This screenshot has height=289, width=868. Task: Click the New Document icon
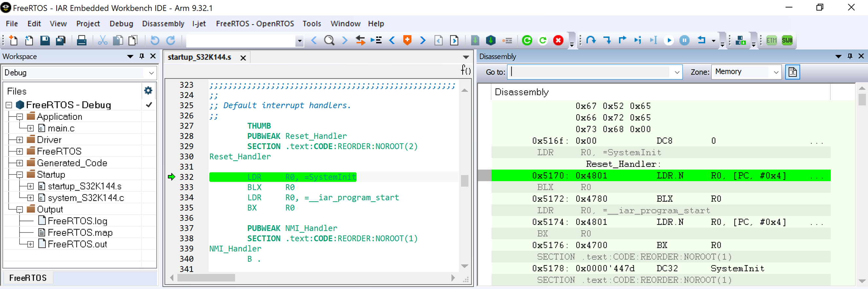point(13,40)
